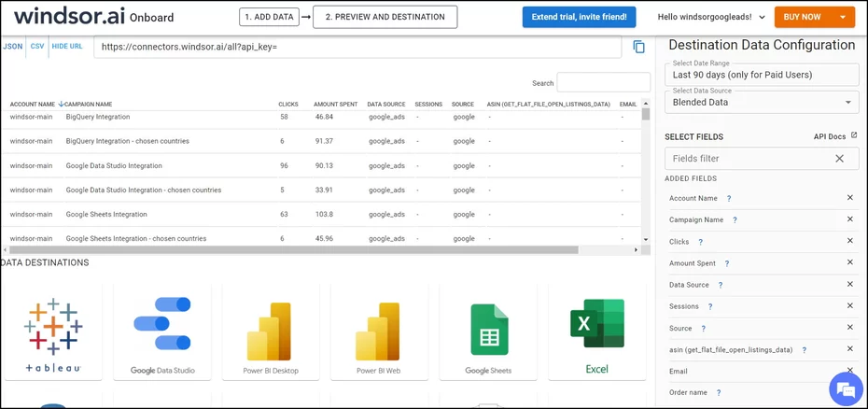
Task: Copy the connector URL with copy icon
Action: [x=638, y=47]
